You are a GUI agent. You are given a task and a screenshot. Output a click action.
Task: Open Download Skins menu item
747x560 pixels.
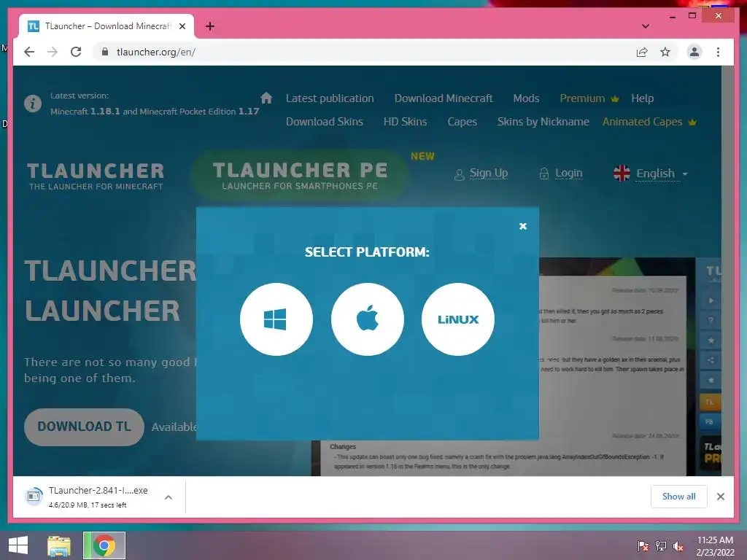click(x=325, y=122)
